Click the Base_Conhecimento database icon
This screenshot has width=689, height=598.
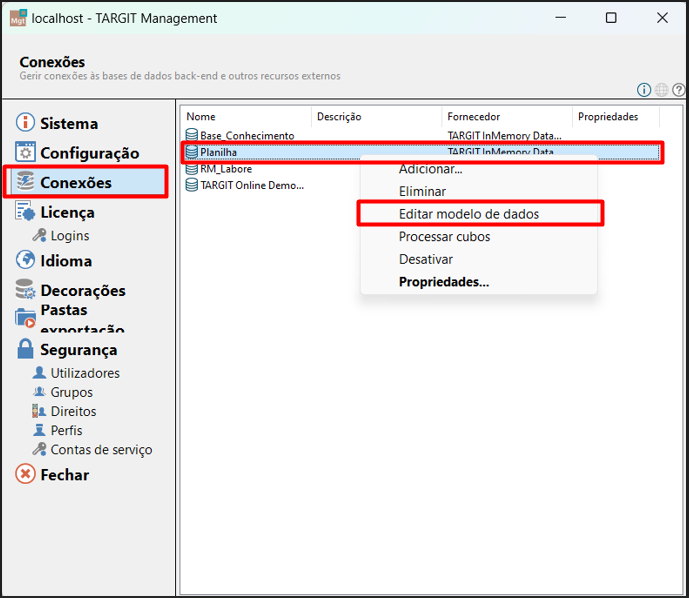[x=192, y=134]
